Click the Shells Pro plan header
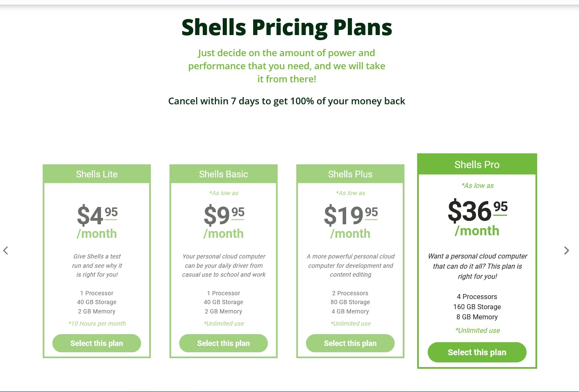Screen dimensions: 579x392 point(477,164)
